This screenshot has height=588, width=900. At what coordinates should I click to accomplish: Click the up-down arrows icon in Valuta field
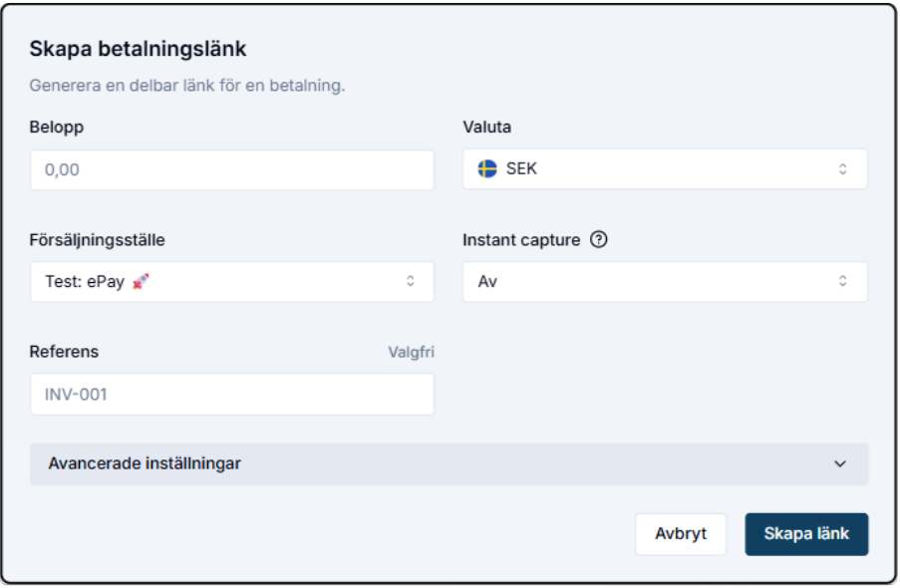(x=842, y=169)
